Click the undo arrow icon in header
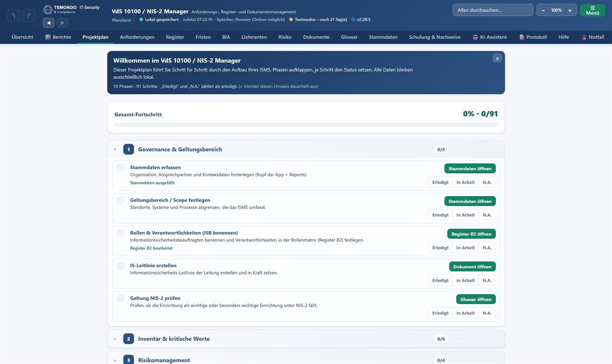Screen dimensions: 612x364 click(14, 16)
